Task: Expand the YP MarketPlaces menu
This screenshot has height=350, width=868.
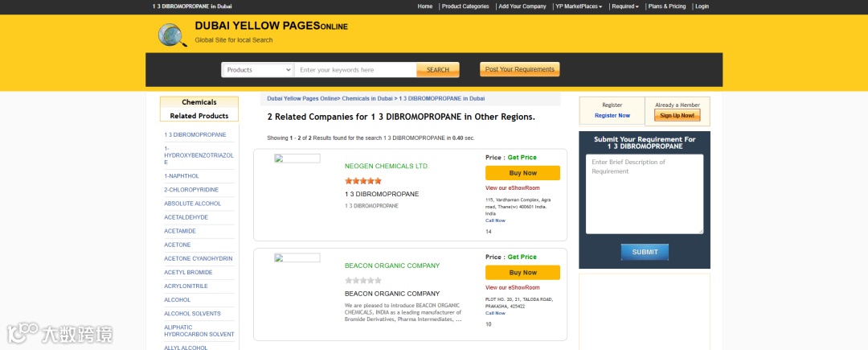Action: coord(579,6)
